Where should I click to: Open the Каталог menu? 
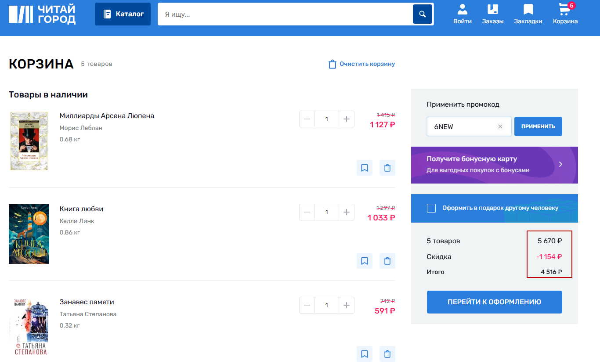123,14
